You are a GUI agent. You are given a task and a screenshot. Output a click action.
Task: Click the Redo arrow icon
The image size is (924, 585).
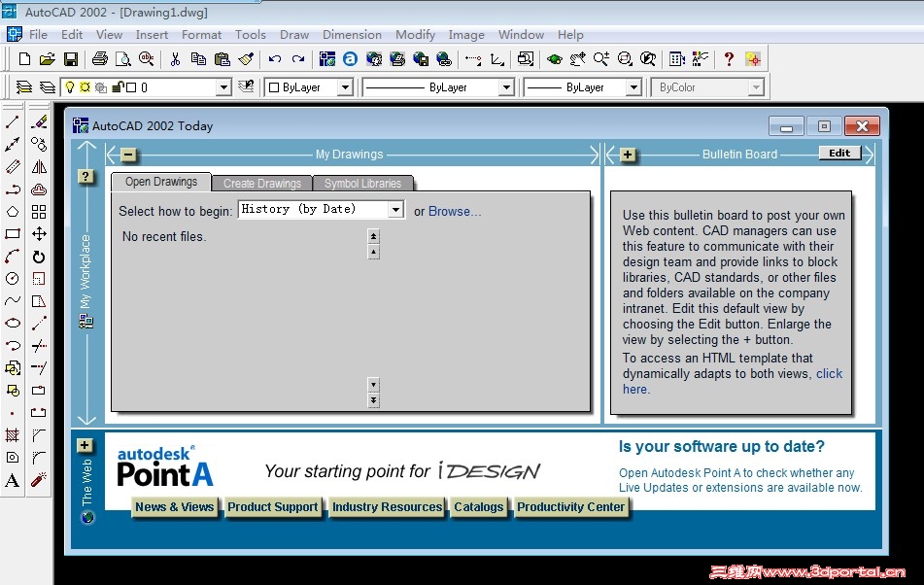298,59
